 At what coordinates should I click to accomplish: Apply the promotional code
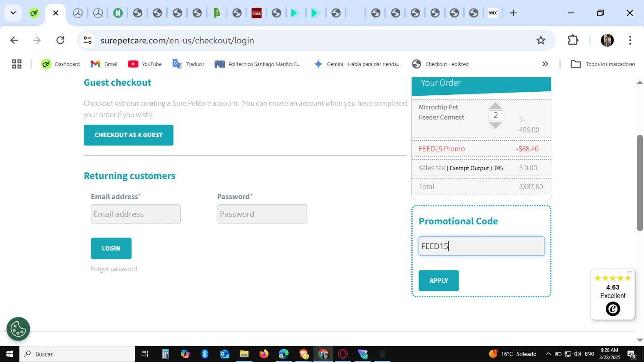click(x=439, y=281)
